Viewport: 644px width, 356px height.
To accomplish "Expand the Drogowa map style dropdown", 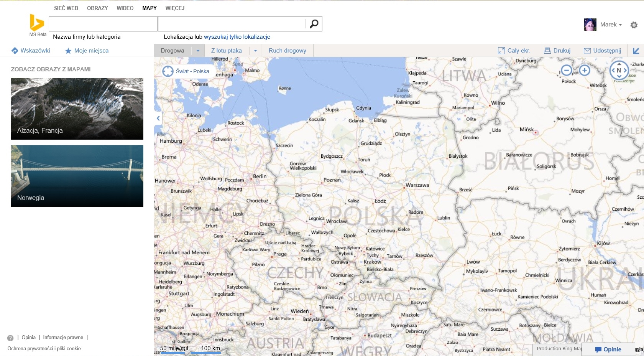I will pos(198,51).
